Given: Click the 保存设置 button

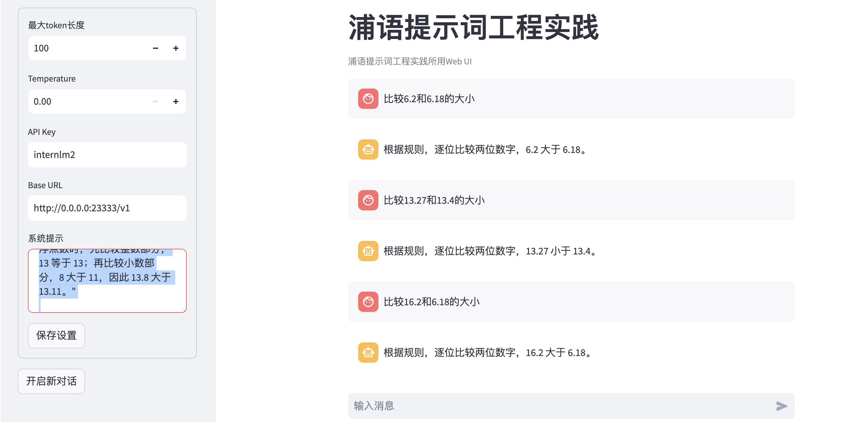Looking at the screenshot, I should tap(56, 335).
